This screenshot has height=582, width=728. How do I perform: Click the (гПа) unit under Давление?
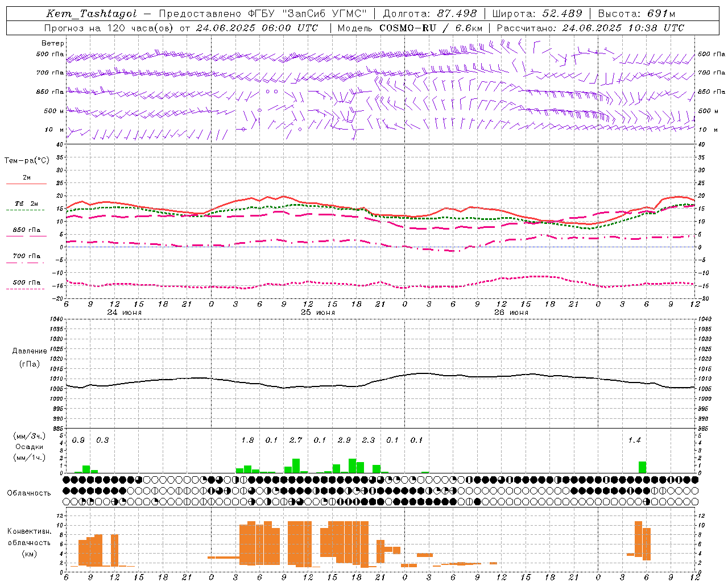[30, 364]
